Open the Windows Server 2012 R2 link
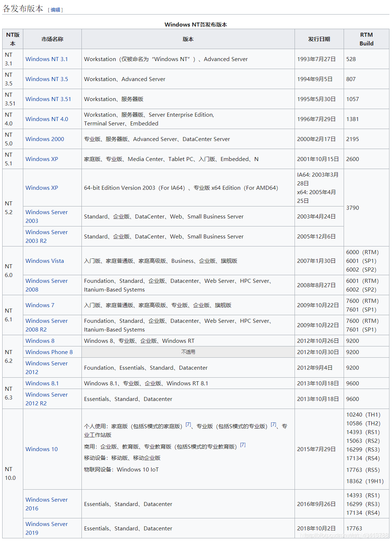Image resolution: width=392 pixels, height=542 pixels. (47, 399)
